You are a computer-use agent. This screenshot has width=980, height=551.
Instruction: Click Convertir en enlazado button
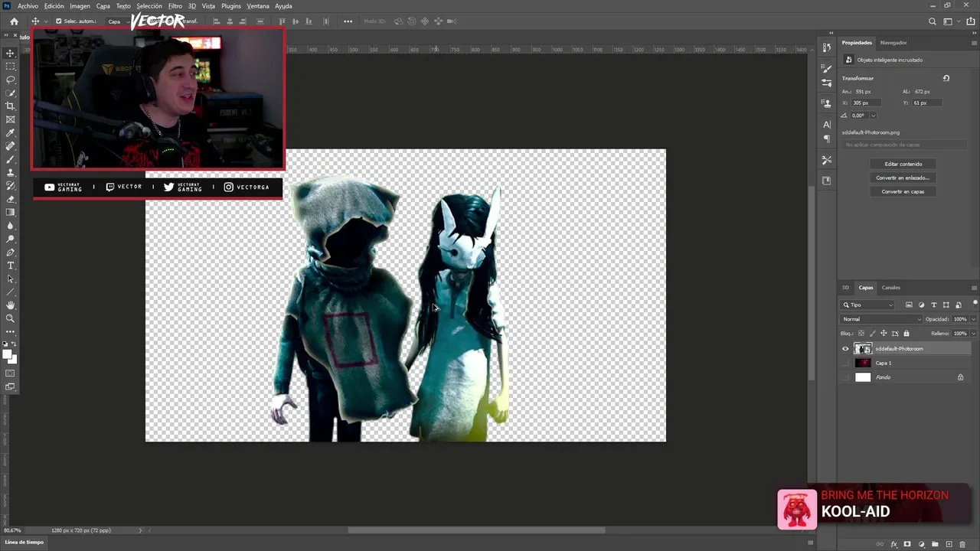click(x=903, y=178)
